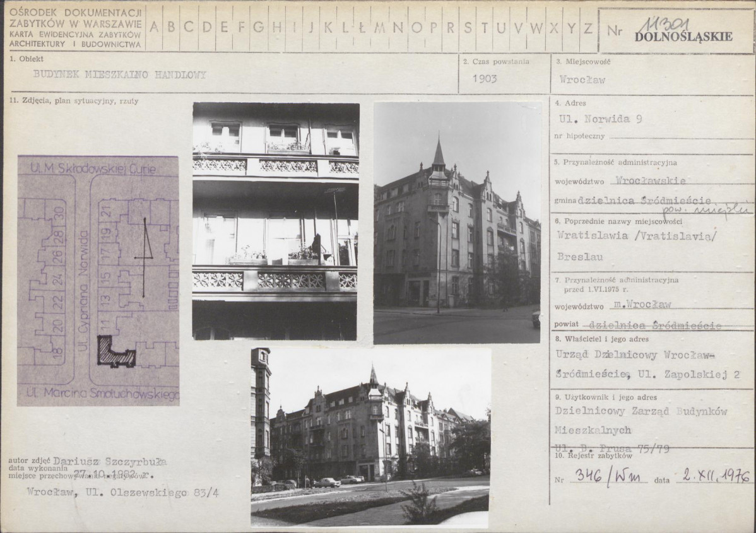Click the text 'BUDYNEK MIESZKALNO HANDLOWY'
The width and height of the screenshot is (756, 533).
tap(119, 74)
